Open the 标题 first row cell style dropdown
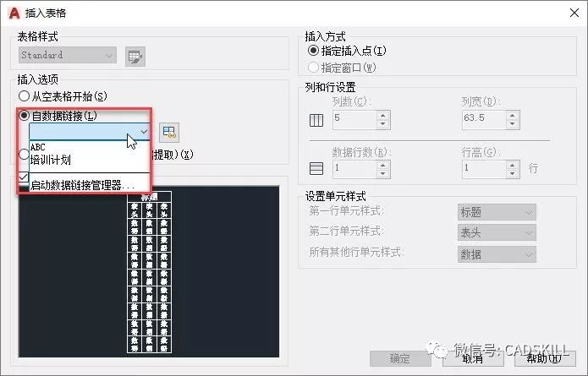This screenshot has height=376, width=588. coord(497,212)
